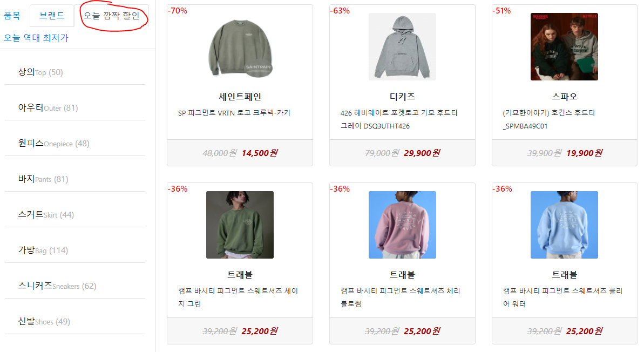Open the gray 디키즈 hoodie image
The width and height of the screenshot is (644, 352).
click(x=402, y=47)
